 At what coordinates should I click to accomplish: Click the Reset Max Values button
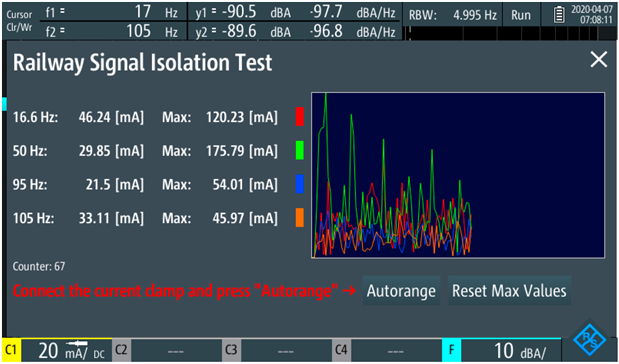509,291
